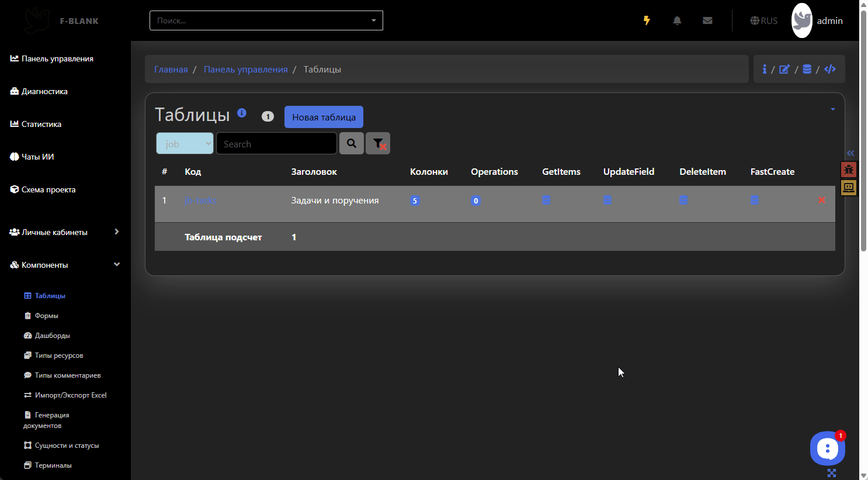Click the magnifier search button

pyautogui.click(x=352, y=143)
